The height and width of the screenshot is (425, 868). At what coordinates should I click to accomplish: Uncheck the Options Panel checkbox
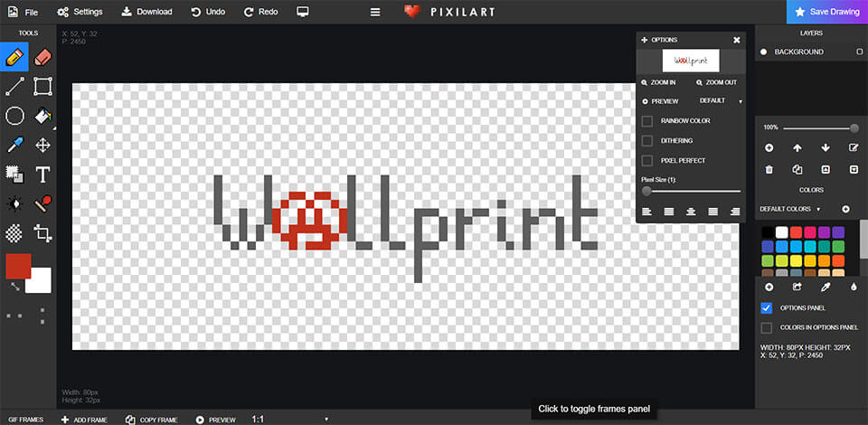point(767,308)
